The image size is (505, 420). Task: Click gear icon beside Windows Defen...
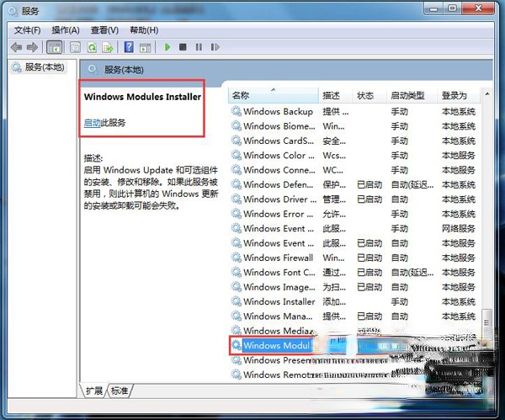tap(236, 184)
